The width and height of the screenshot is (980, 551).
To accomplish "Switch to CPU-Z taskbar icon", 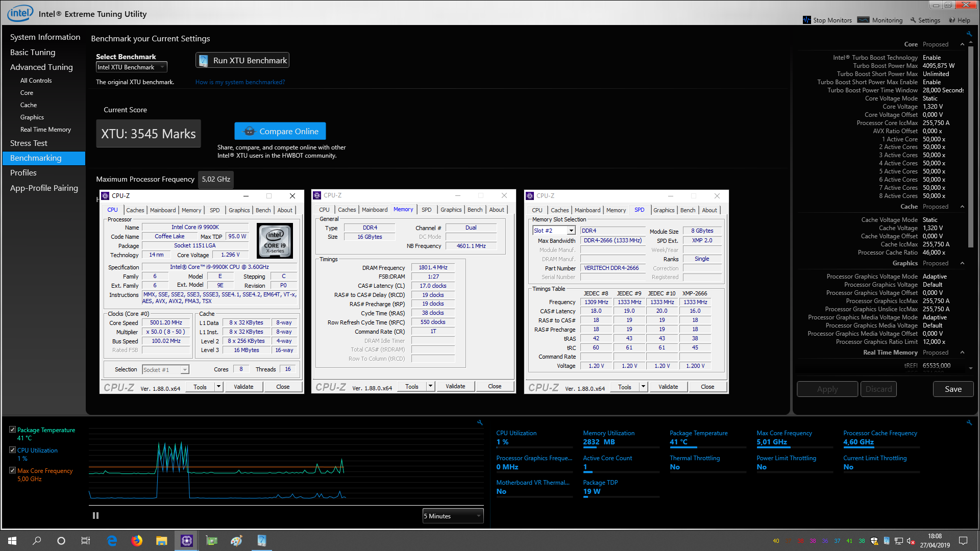I will click(187, 541).
